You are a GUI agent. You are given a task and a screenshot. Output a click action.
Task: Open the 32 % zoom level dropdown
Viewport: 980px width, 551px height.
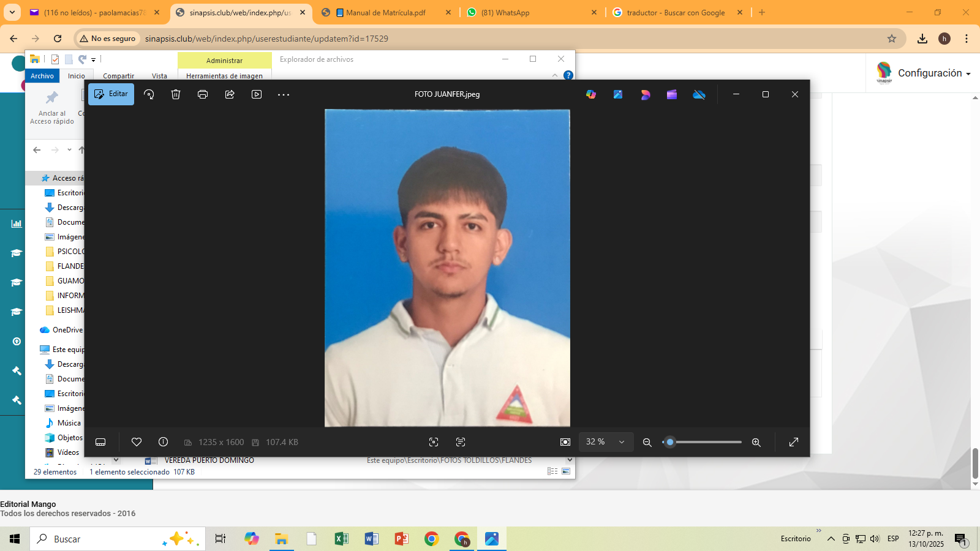coord(605,442)
